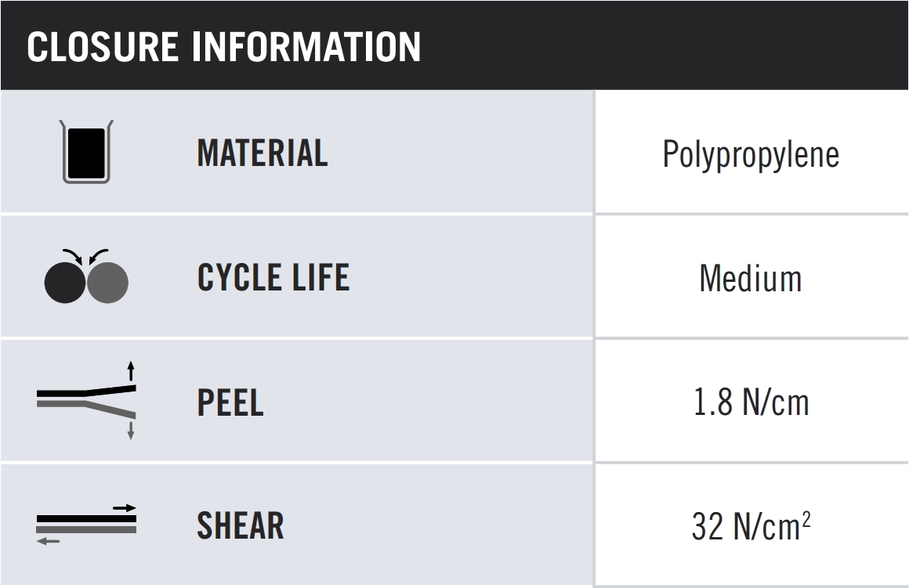Click the peel strength diagram icon

tap(86, 400)
